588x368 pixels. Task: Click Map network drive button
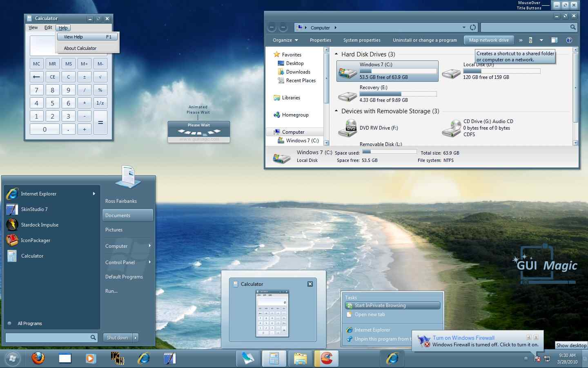pyautogui.click(x=489, y=40)
